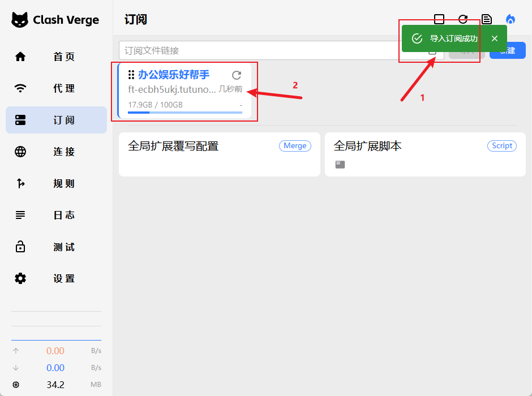Screen dimensions: 532x396
Task: Select the 办公娱乐好帮手 profile title
Action: (174, 75)
